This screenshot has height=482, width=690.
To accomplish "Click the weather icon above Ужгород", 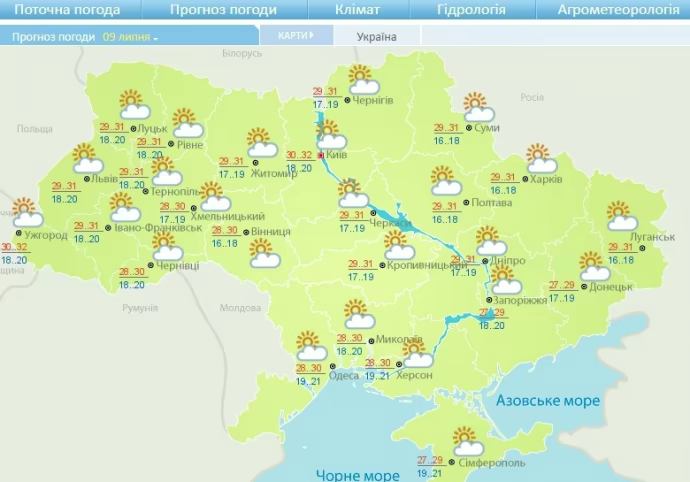I will point(28,214).
